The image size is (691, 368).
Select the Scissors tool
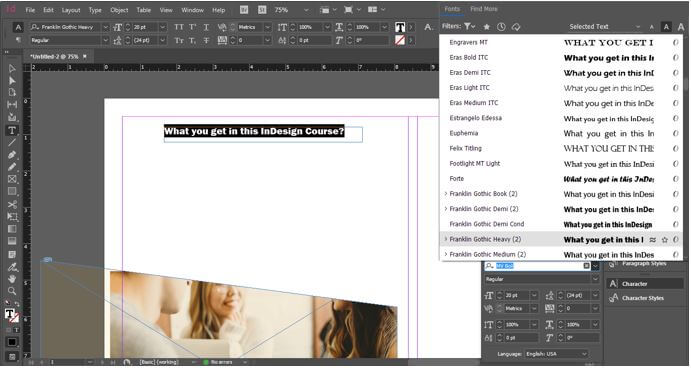click(12, 204)
